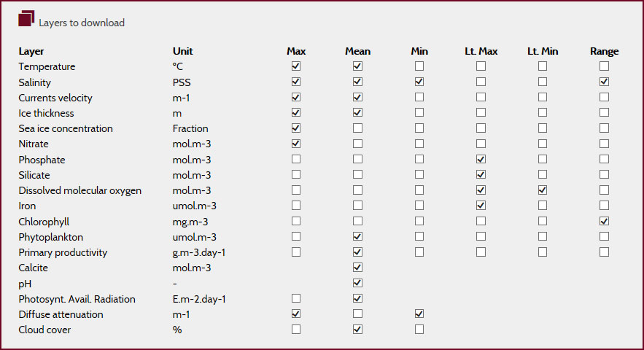
Task: Enable Iron Max checkbox
Action: click(295, 205)
